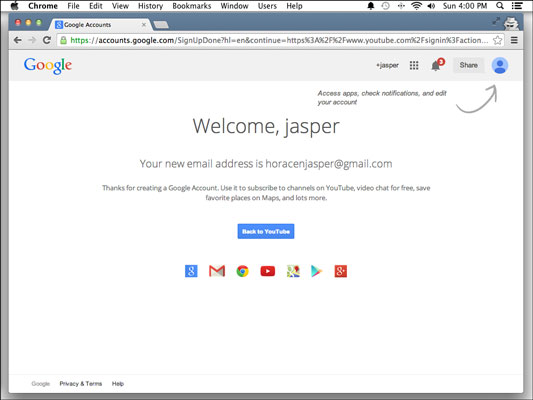The width and height of the screenshot is (533, 400).
Task: Click the volume icon in menu bar
Action: click(431, 6)
